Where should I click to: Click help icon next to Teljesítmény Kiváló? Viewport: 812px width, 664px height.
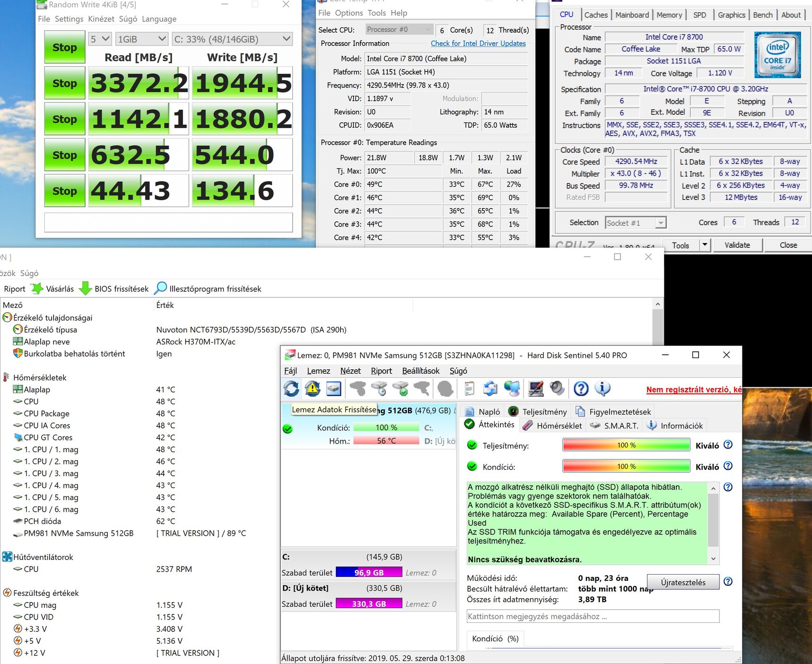pyautogui.click(x=728, y=445)
